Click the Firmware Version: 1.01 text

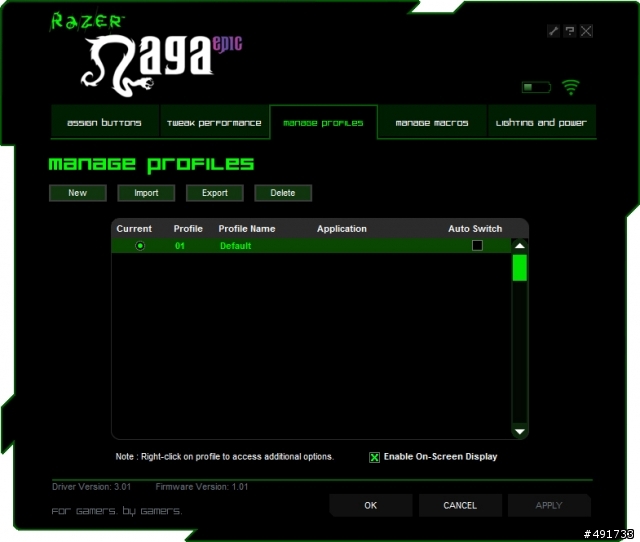(202, 486)
